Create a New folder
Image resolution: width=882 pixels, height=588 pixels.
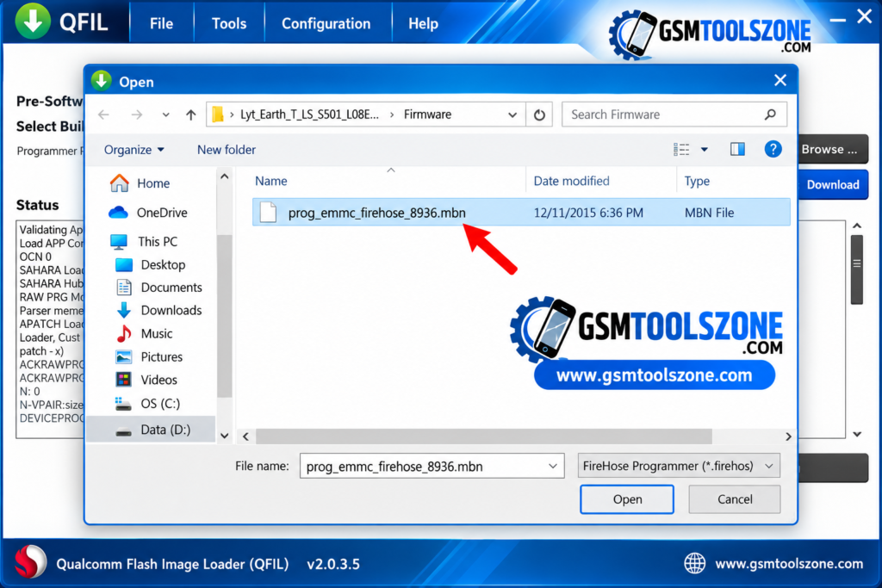227,150
